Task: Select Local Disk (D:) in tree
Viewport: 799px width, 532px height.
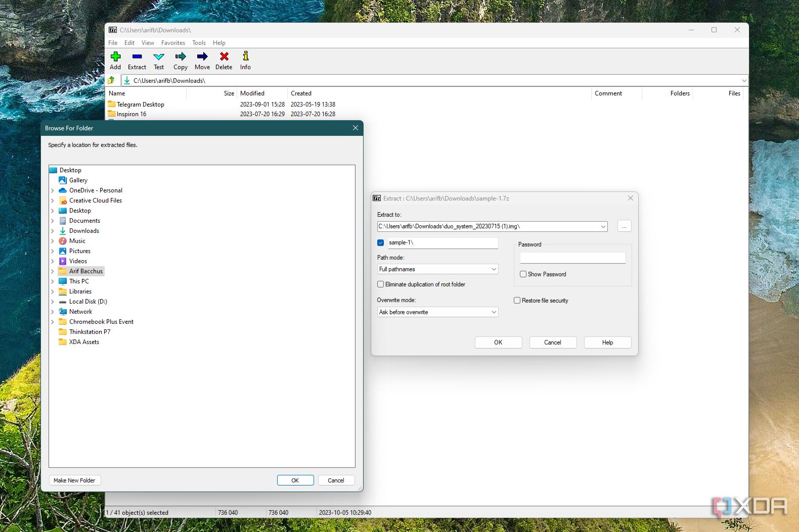Action: (x=88, y=302)
